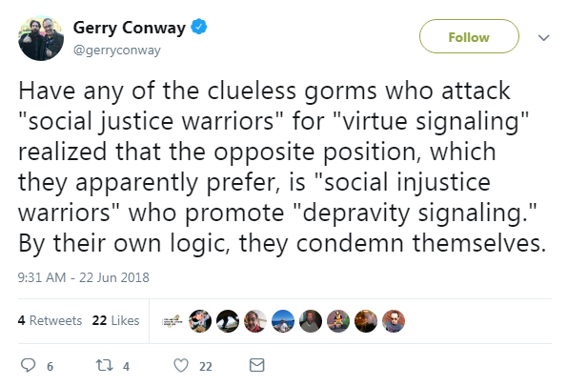
Task: Click the reply count number 6
Action: point(50,367)
